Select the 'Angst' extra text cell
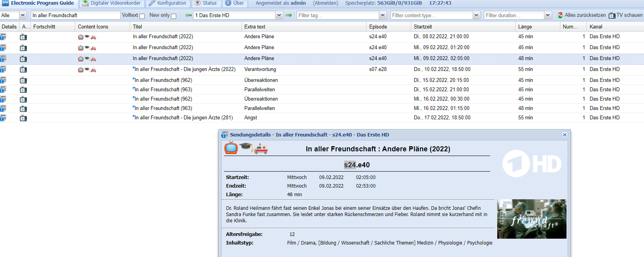The height and width of the screenshot is (257, 644). pos(251,118)
